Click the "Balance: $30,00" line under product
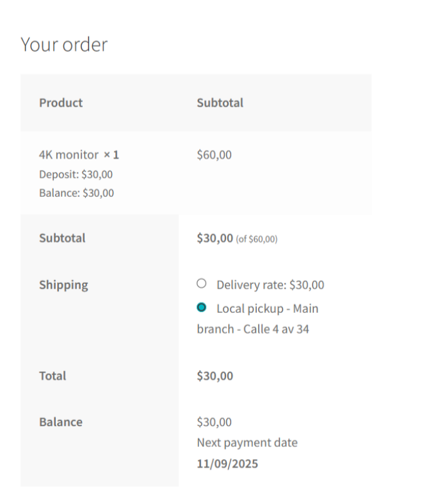 [76, 193]
